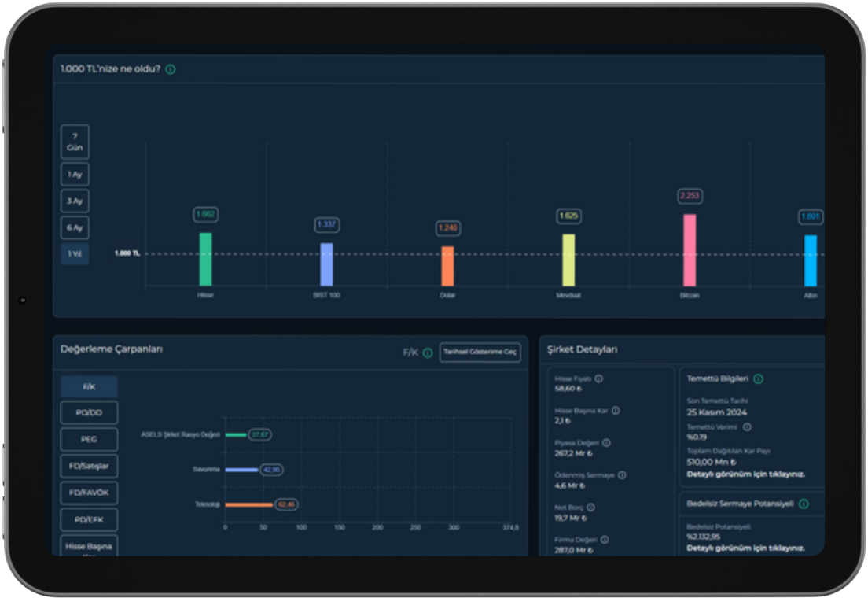Open the PEG ratio tab
This screenshot has width=868, height=598.
point(89,440)
